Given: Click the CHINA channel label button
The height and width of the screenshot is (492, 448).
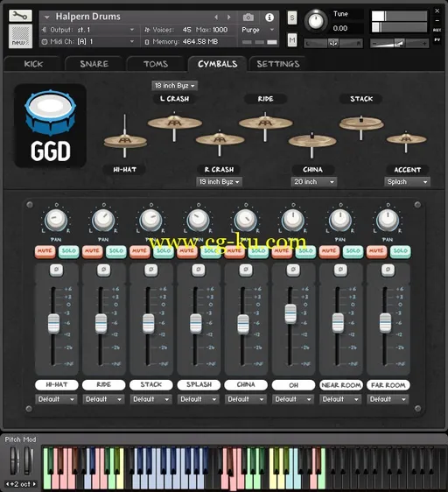Looking at the screenshot, I should (x=246, y=384).
